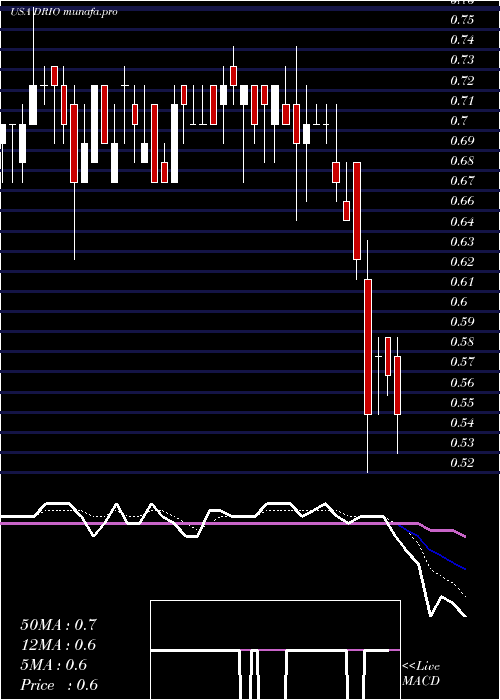Screen dimensions: 500x700
Task: Click the Live MACD inset chart box
Action: (x=275, y=650)
